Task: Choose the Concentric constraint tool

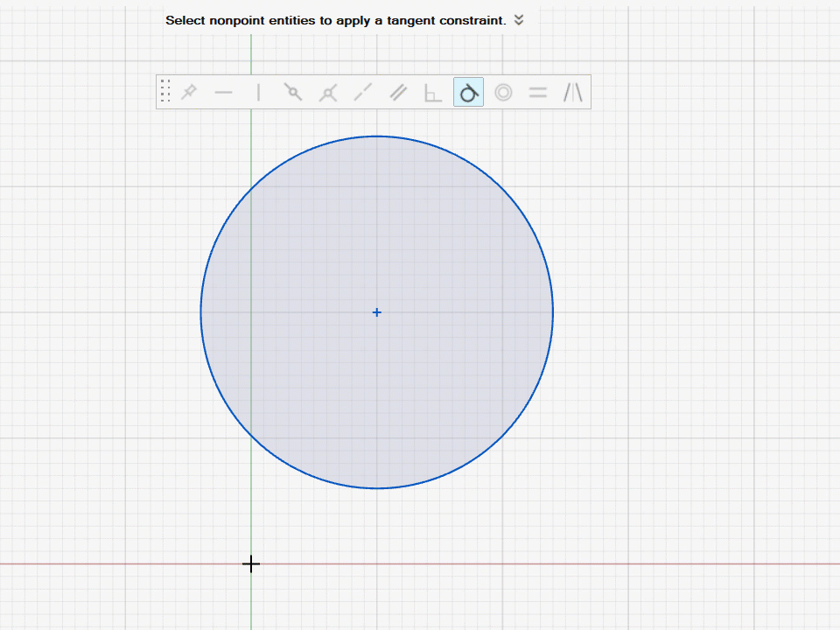Action: pyautogui.click(x=503, y=92)
